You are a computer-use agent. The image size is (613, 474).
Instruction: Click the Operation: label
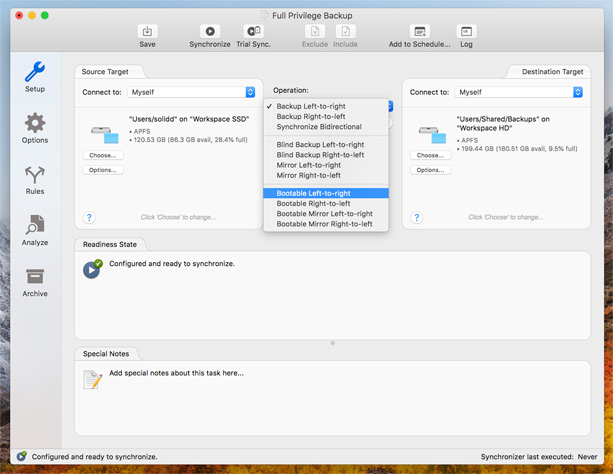point(290,90)
